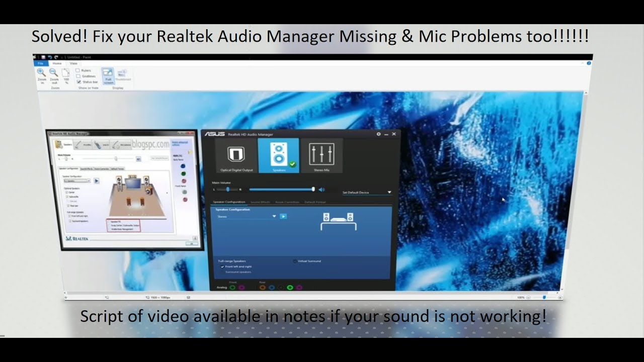Screen dimensions: 644x362
Task: Undo last action in Paint title bar
Action: (49, 57)
